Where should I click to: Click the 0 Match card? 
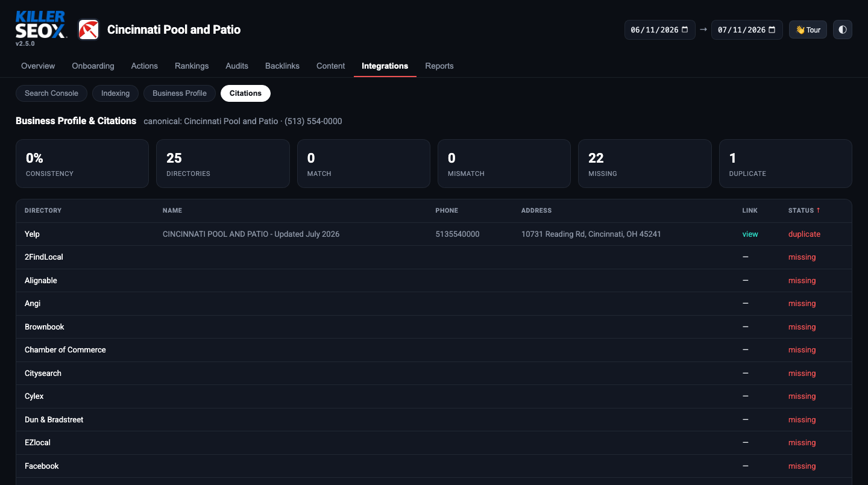coord(363,164)
